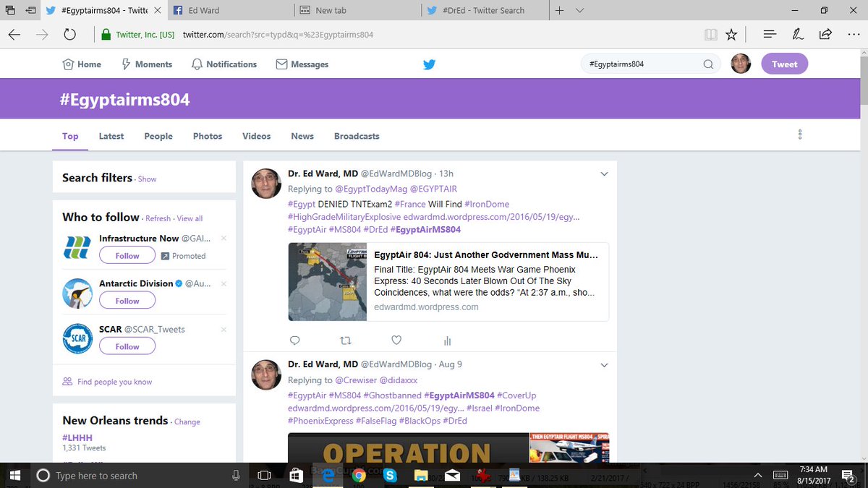868x488 pixels.
Task: Open File Explorer from the taskbar
Action: click(x=421, y=476)
